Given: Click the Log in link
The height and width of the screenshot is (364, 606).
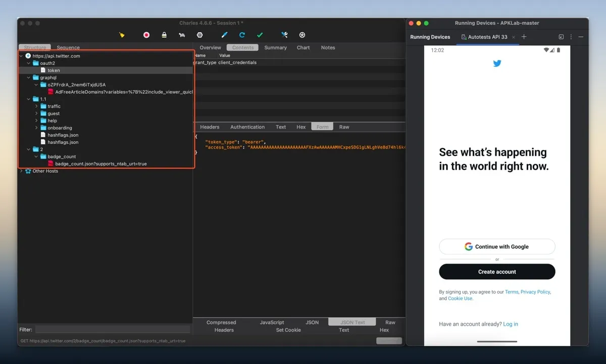Looking at the screenshot, I should 510,324.
